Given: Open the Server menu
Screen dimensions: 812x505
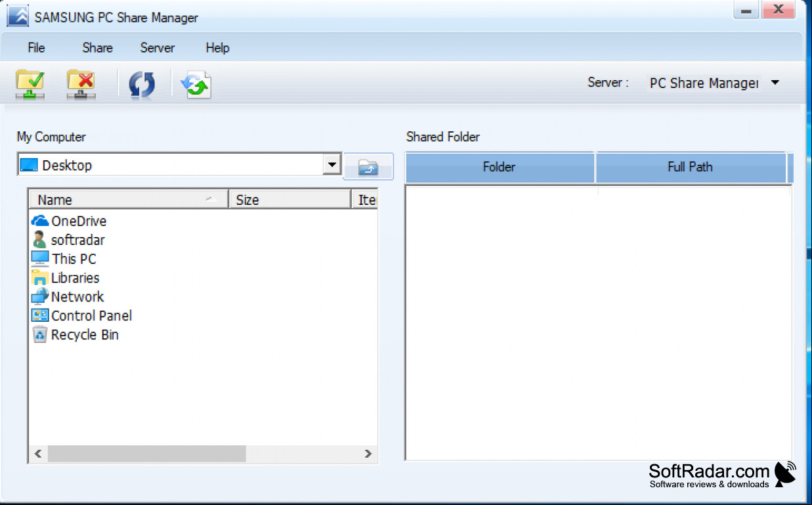Looking at the screenshot, I should (x=158, y=48).
